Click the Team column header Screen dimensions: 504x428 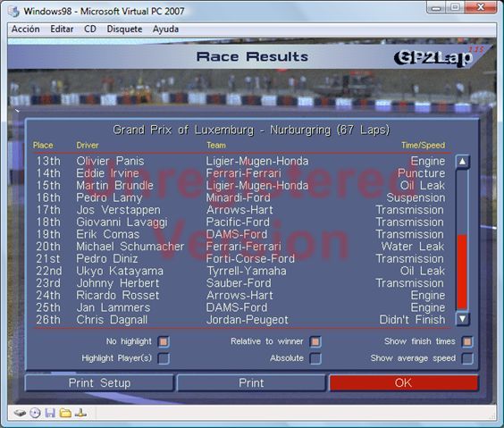[216, 146]
